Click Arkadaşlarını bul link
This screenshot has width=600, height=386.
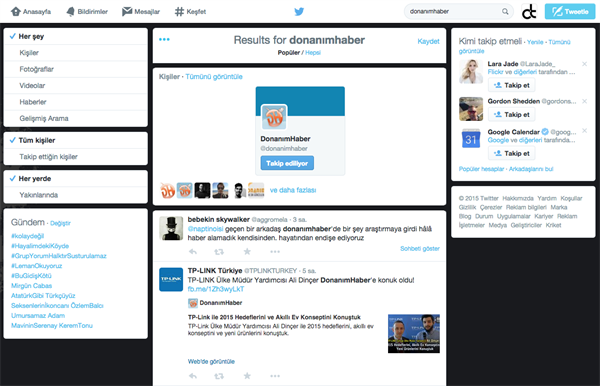531,169
